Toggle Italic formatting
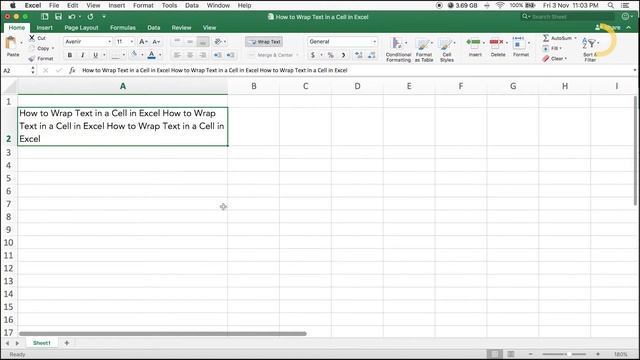Viewport: 640px width, 360px height. point(82,55)
